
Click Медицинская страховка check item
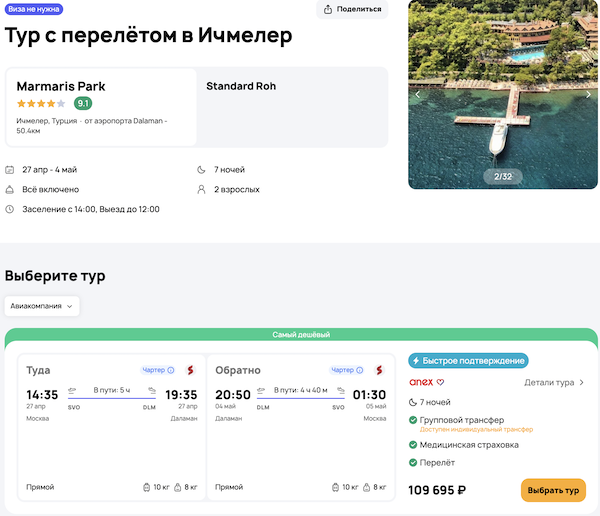coord(468,445)
